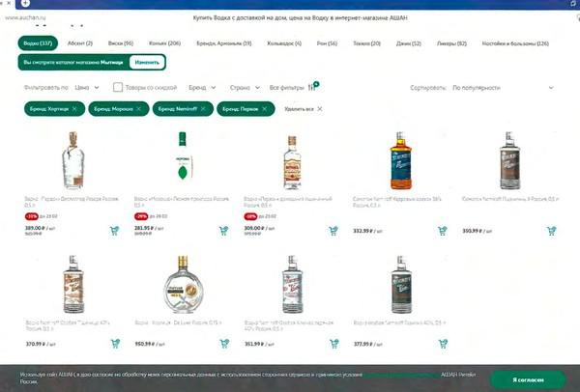Open the Мороша green-label bottle image
Image resolution: width=580 pixels, height=392 pixels.
tap(183, 156)
